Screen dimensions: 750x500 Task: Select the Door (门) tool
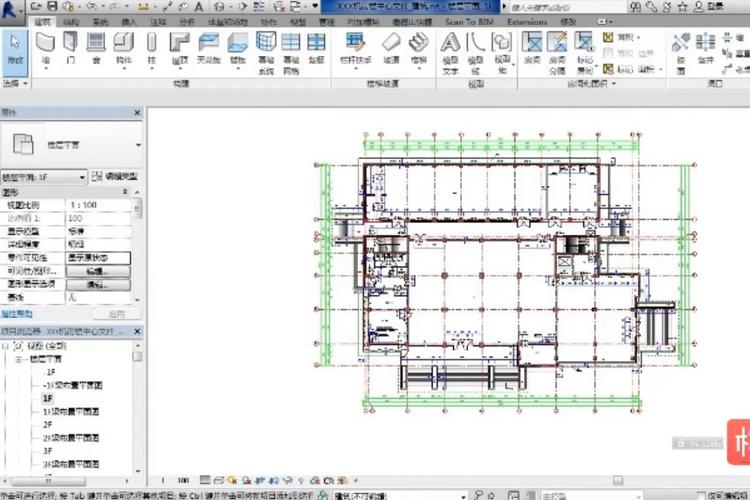70,49
